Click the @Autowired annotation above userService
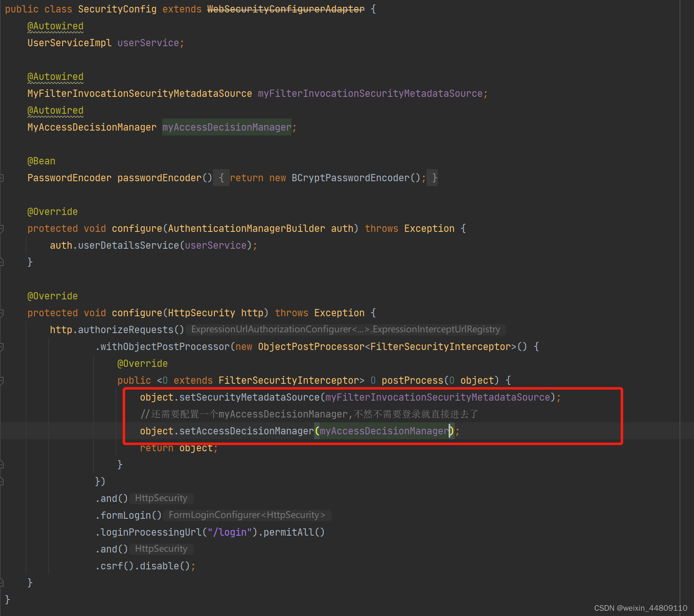Image resolution: width=694 pixels, height=616 pixels. [55, 26]
